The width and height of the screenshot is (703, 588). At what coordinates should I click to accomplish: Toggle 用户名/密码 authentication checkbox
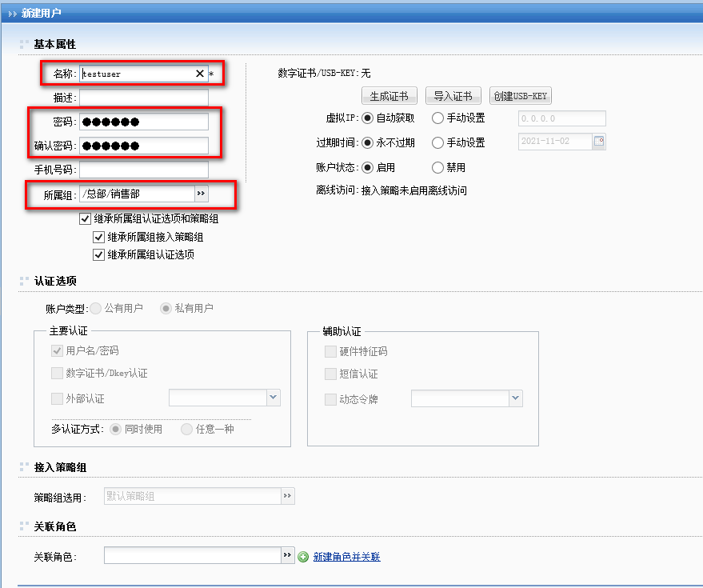(57, 350)
